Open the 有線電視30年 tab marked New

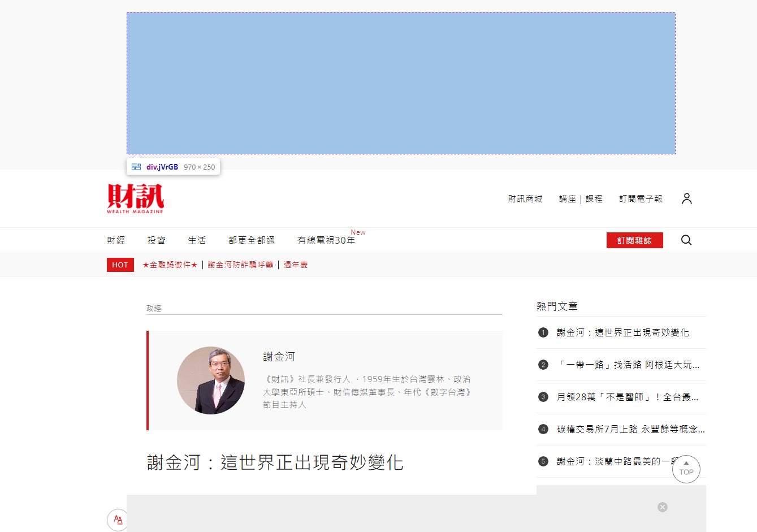[327, 240]
